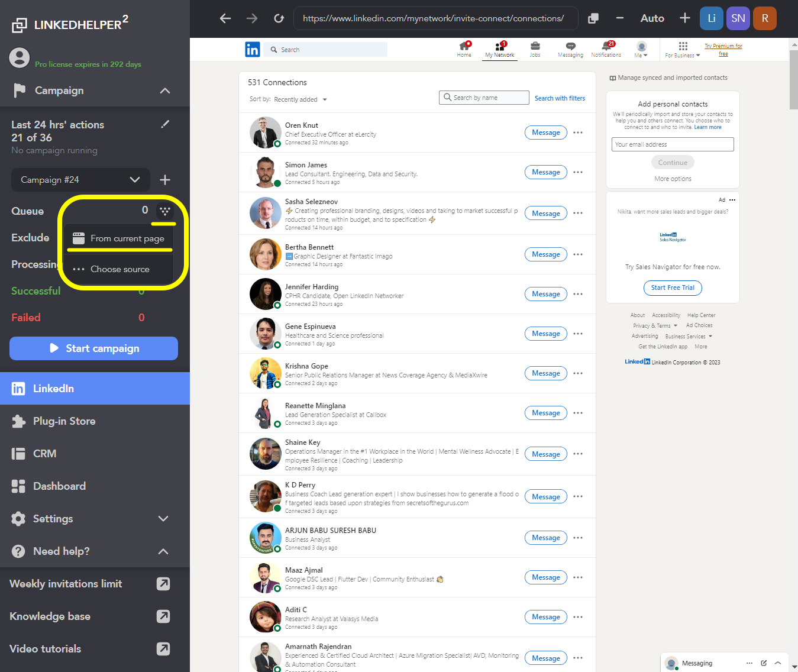798x672 pixels.
Task: Select From current page option
Action: (x=118, y=238)
